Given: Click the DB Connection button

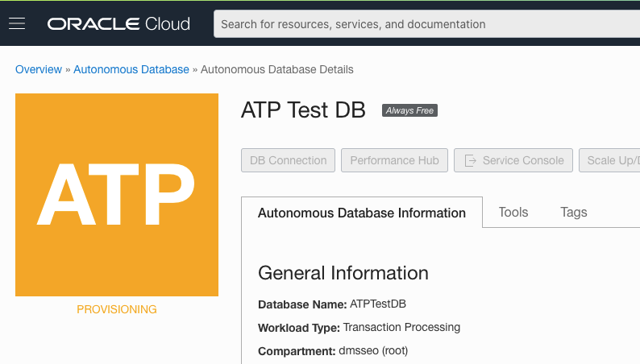Looking at the screenshot, I should [289, 160].
